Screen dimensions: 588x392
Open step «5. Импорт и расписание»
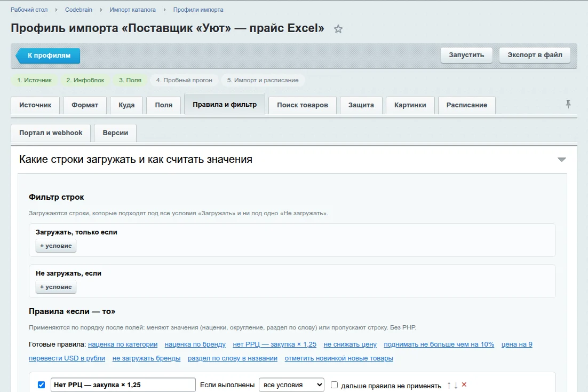tap(263, 80)
